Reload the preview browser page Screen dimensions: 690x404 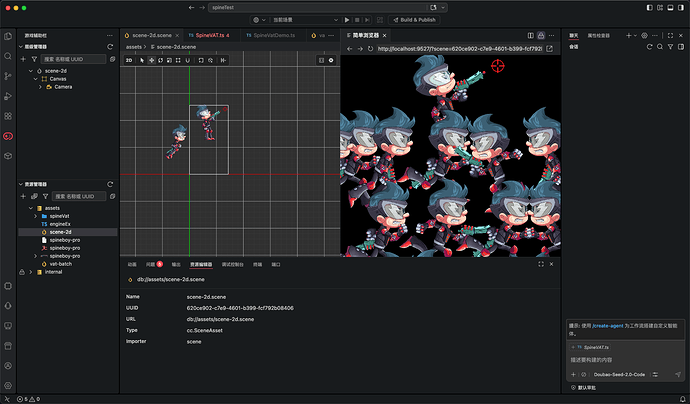pyautogui.click(x=371, y=49)
